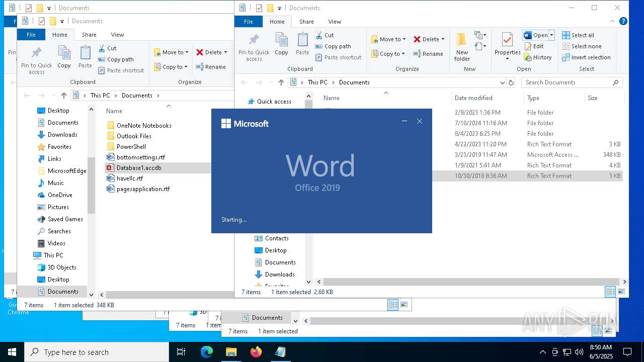The image size is (644, 362).
Task: Open Firefox from taskbar
Action: pos(256,352)
